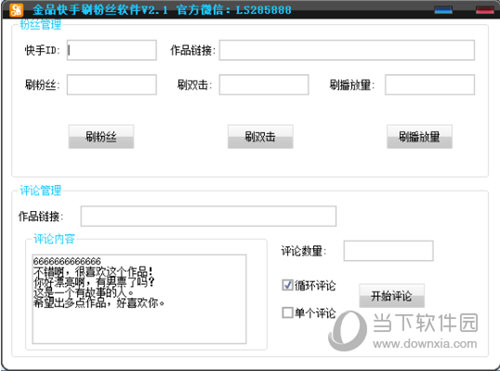500x371 pixels.
Task: Click the 评论管理 group label
Action: (x=40, y=190)
